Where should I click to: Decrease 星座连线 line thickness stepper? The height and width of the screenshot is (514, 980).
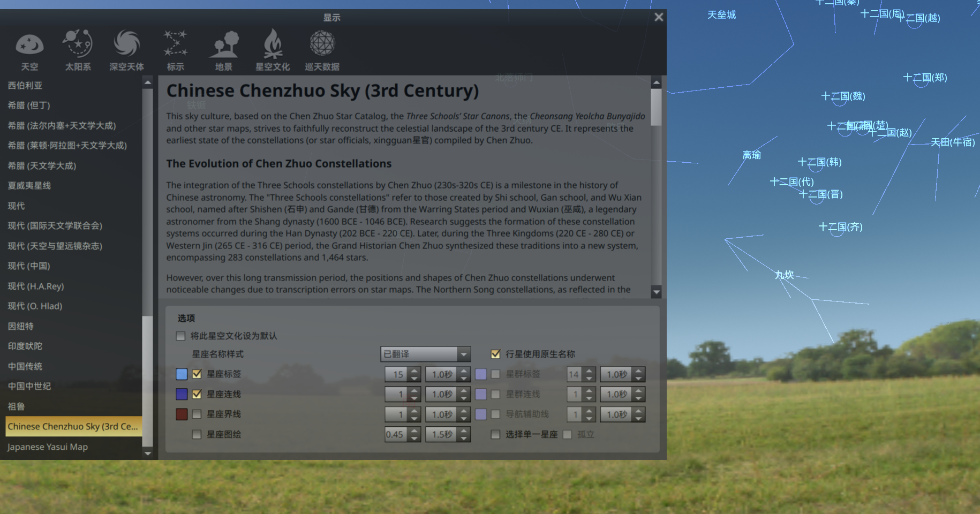coord(414,398)
